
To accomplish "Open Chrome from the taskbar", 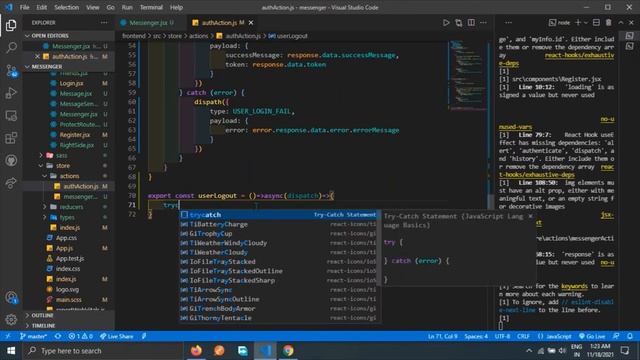I will click(x=288, y=351).
